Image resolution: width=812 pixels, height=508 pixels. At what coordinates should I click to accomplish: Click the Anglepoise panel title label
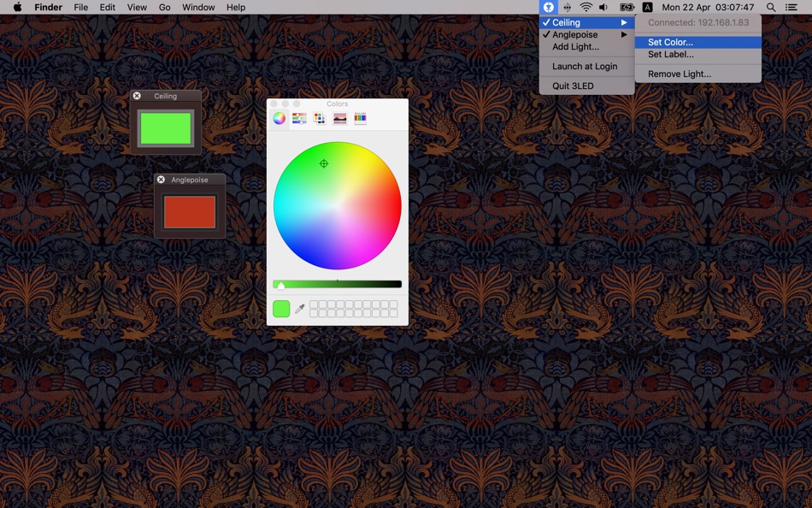click(x=190, y=180)
